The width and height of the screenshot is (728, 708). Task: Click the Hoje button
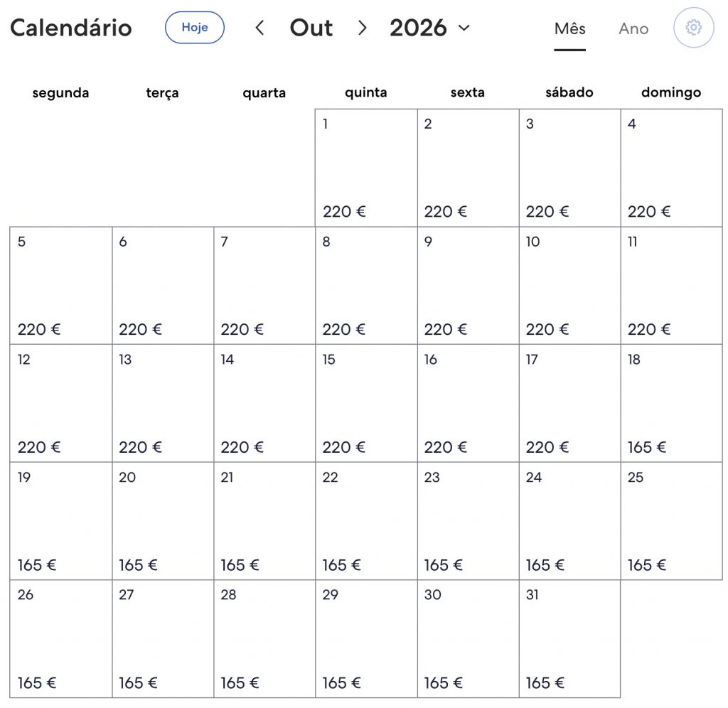coord(195,28)
